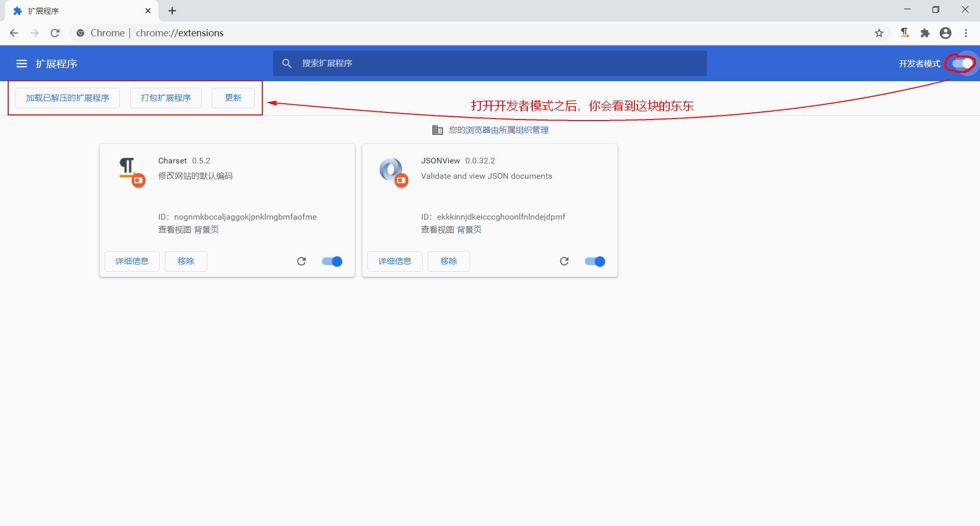The height and width of the screenshot is (526, 980).
Task: Click 加载已解压的扩展程序 button
Action: (x=67, y=98)
